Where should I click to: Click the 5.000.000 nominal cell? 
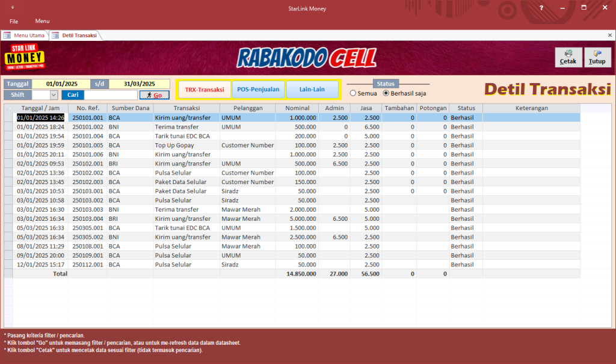coord(297,218)
